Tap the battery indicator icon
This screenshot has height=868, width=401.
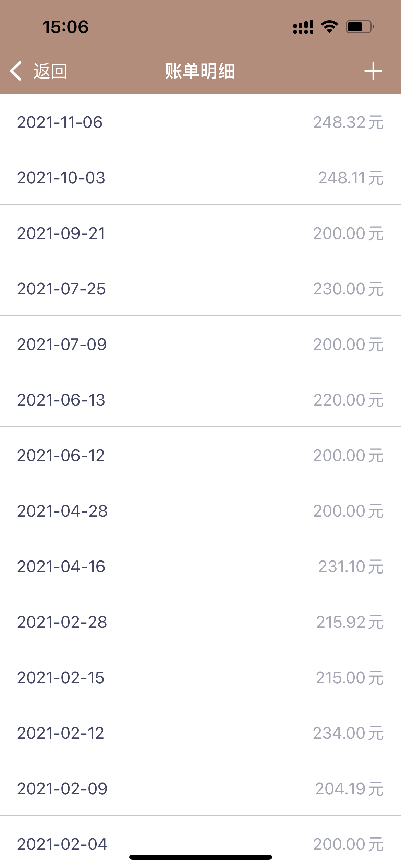point(360,26)
